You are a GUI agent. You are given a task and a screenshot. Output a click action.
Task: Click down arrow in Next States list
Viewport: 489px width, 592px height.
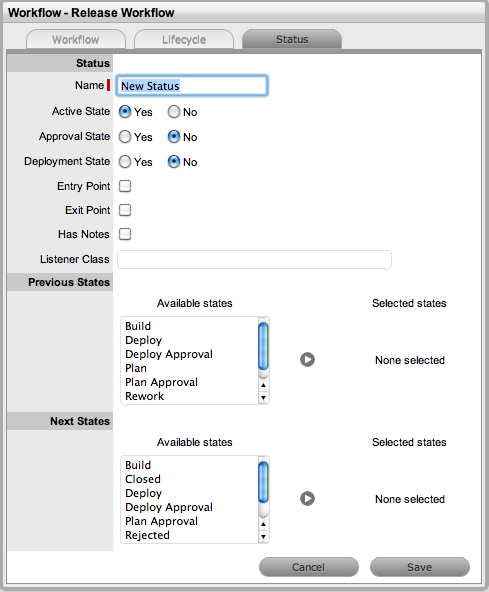click(x=263, y=536)
